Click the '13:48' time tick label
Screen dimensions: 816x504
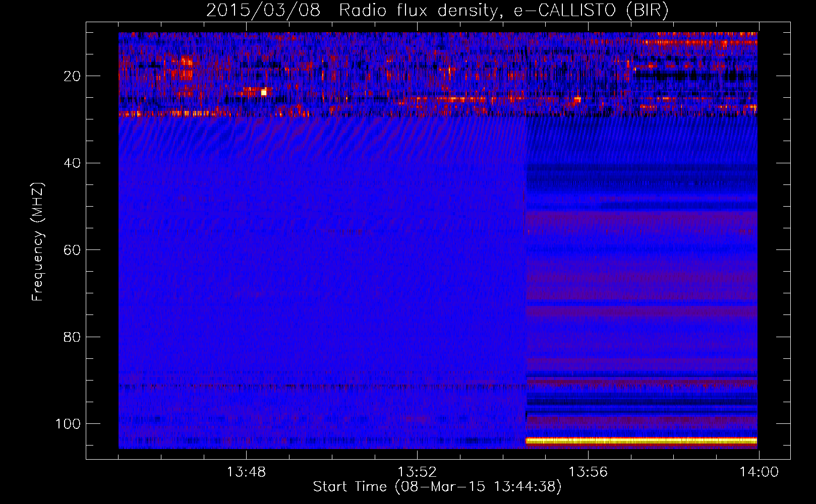(246, 472)
